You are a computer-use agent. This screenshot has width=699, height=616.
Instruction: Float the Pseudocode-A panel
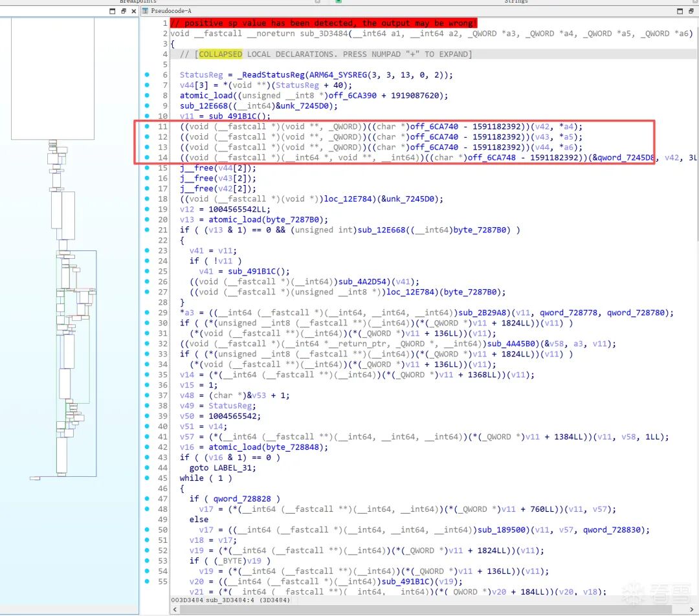[x=680, y=11]
